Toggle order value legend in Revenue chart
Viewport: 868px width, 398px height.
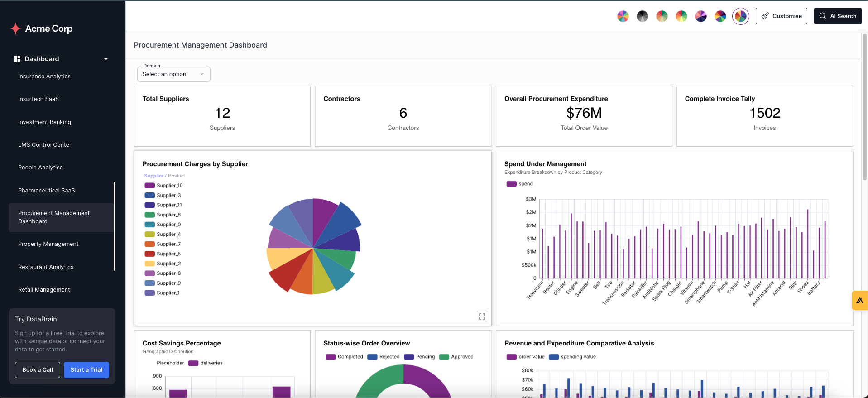pos(526,357)
